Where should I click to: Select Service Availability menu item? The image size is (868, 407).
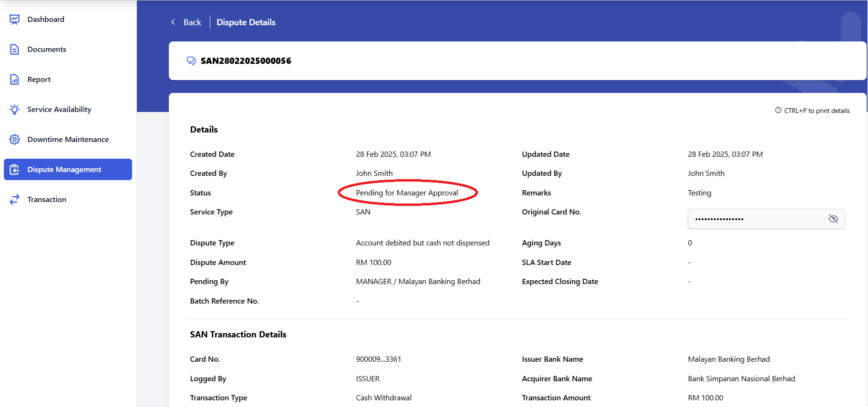tap(59, 110)
